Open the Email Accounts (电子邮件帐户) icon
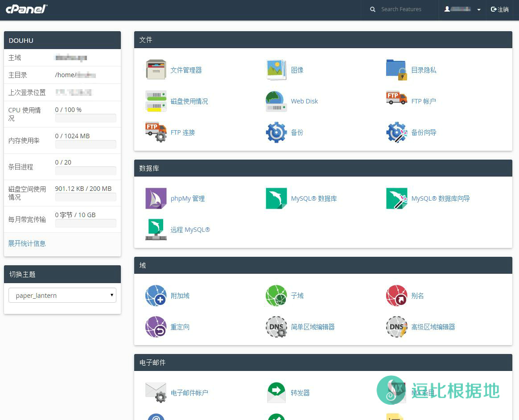Viewport: 519px width, 420px height. [x=156, y=393]
